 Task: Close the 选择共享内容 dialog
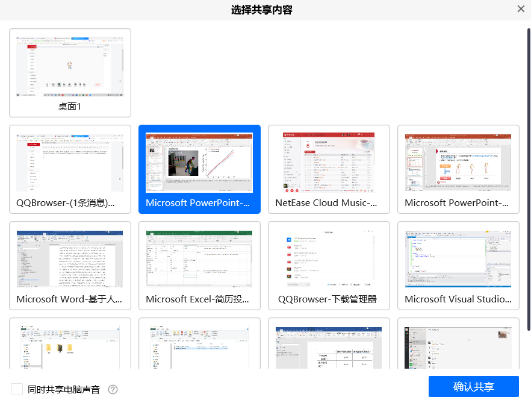click(x=521, y=9)
